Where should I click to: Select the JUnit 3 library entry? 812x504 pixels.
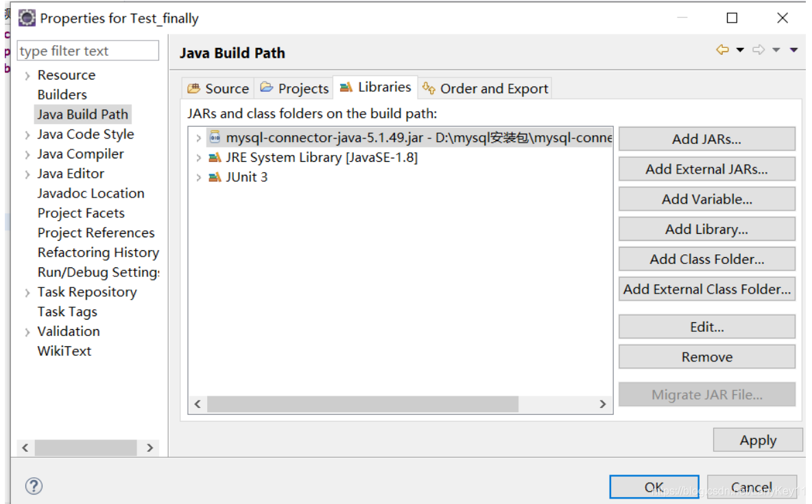click(x=246, y=177)
